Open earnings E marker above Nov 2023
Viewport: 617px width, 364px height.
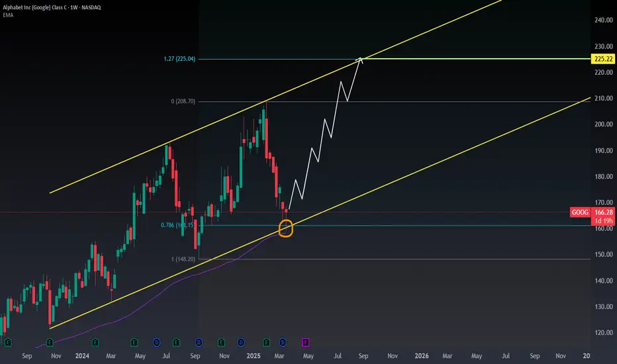[x=50, y=342]
